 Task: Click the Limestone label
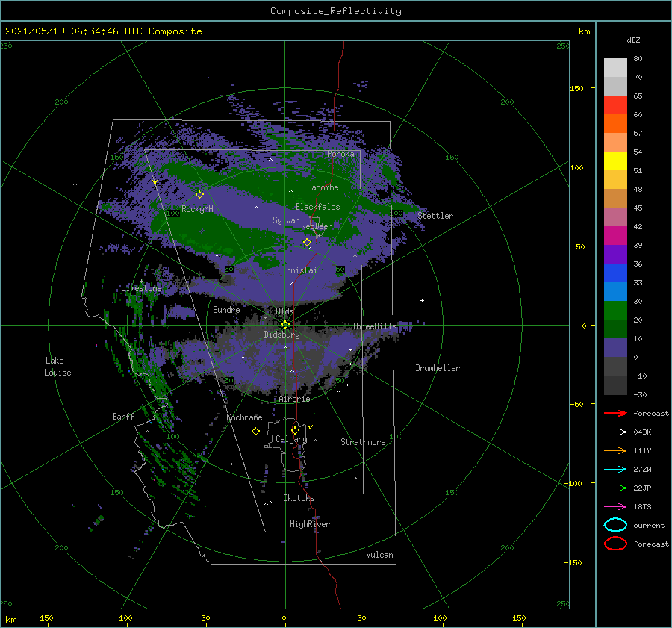coord(141,288)
